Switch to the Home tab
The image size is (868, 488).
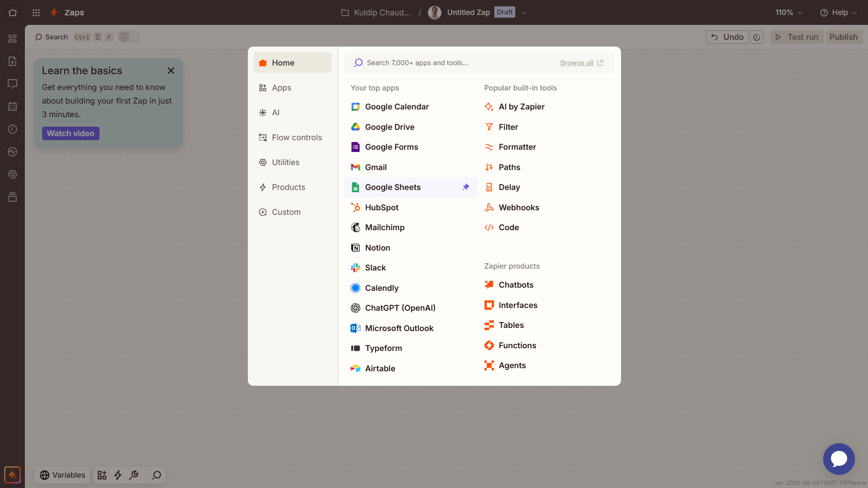(293, 63)
